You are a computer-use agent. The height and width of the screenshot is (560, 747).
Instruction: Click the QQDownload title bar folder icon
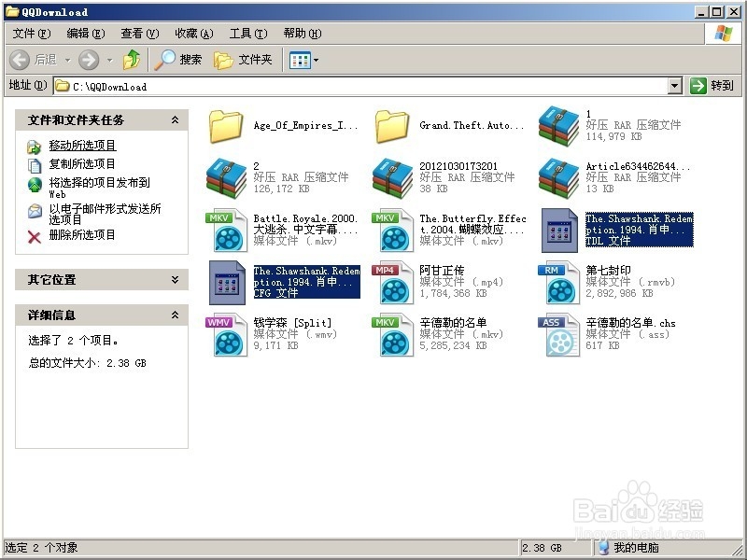pos(12,11)
